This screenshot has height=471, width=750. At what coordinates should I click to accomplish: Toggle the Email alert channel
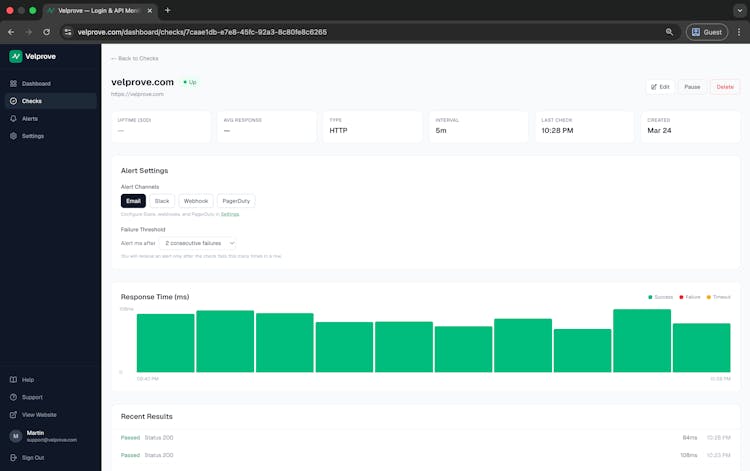pyautogui.click(x=133, y=201)
